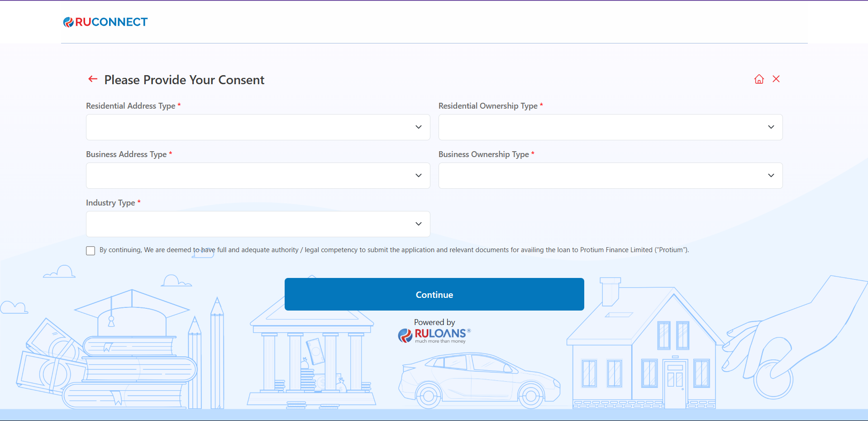The height and width of the screenshot is (421, 868).
Task: Click the 'Industry Type' field label
Action: pos(110,203)
